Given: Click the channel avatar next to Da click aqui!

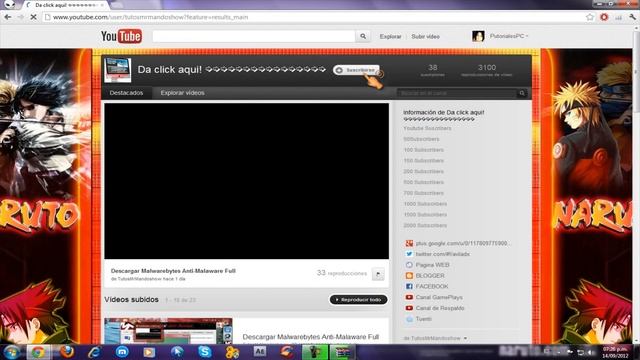Looking at the screenshot, I should (x=118, y=70).
